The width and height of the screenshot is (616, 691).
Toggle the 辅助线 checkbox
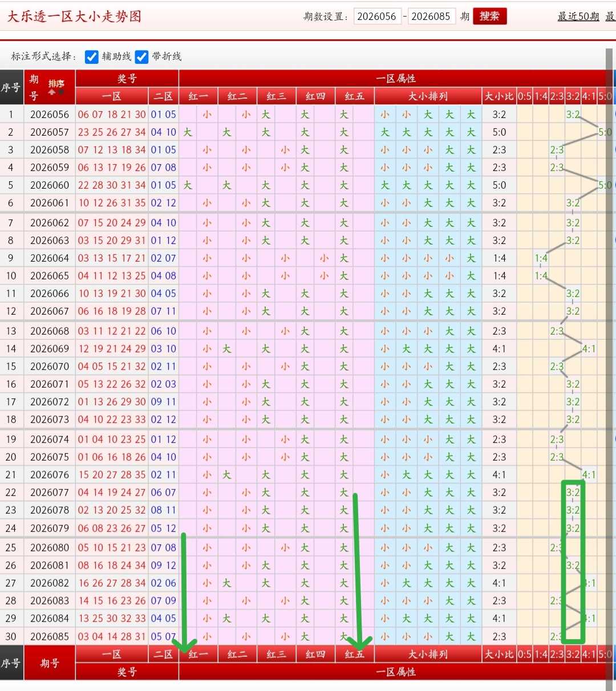91,56
